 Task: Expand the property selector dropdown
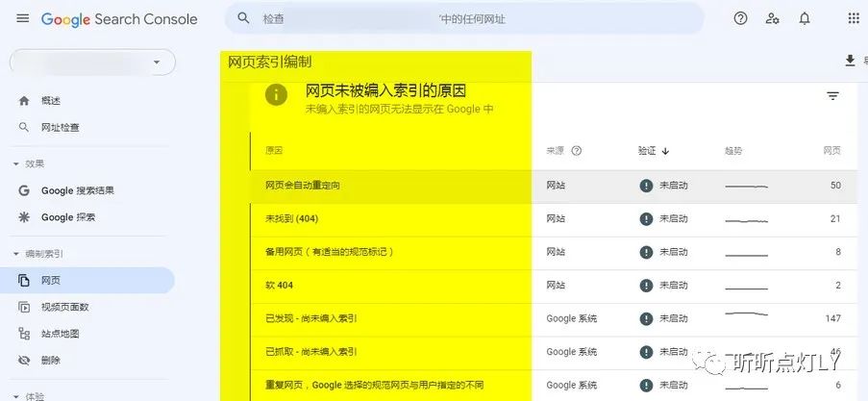pos(157,62)
